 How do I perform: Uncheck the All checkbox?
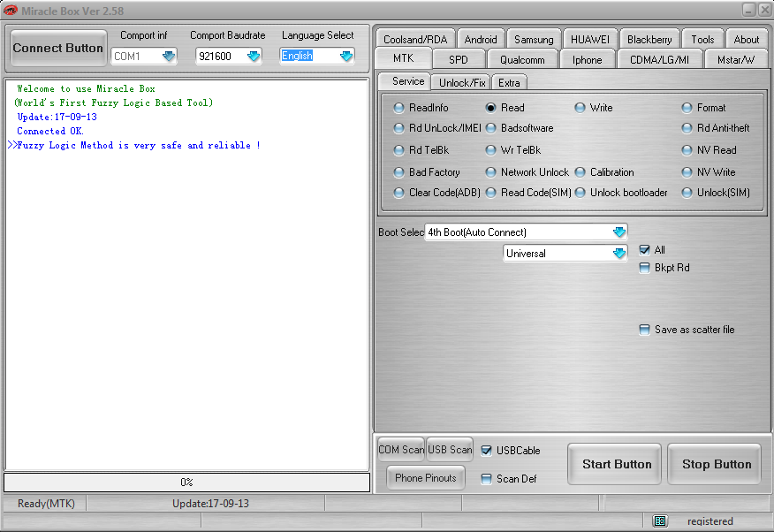[x=645, y=250]
